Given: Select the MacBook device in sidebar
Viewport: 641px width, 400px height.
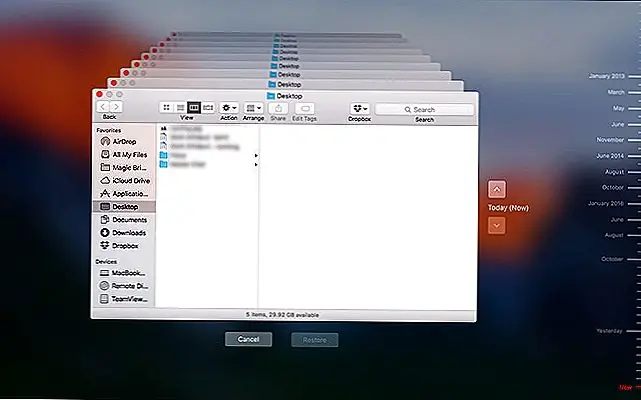Looking at the screenshot, I should [124, 273].
